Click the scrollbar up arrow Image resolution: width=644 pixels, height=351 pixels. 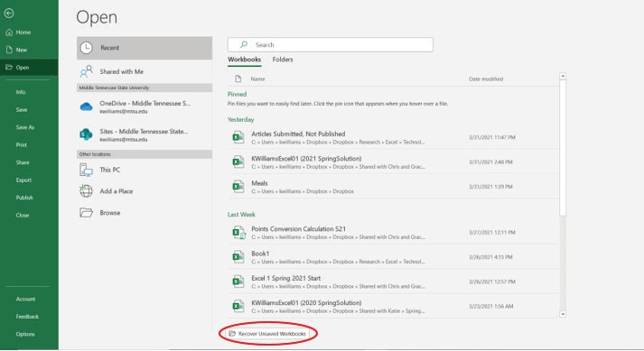point(563,76)
